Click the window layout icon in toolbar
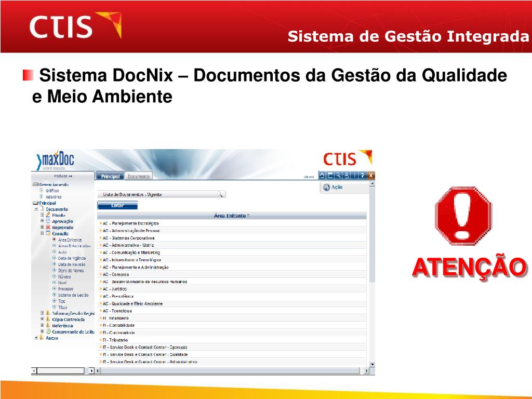The width and height of the screenshot is (532, 399). coord(330,176)
